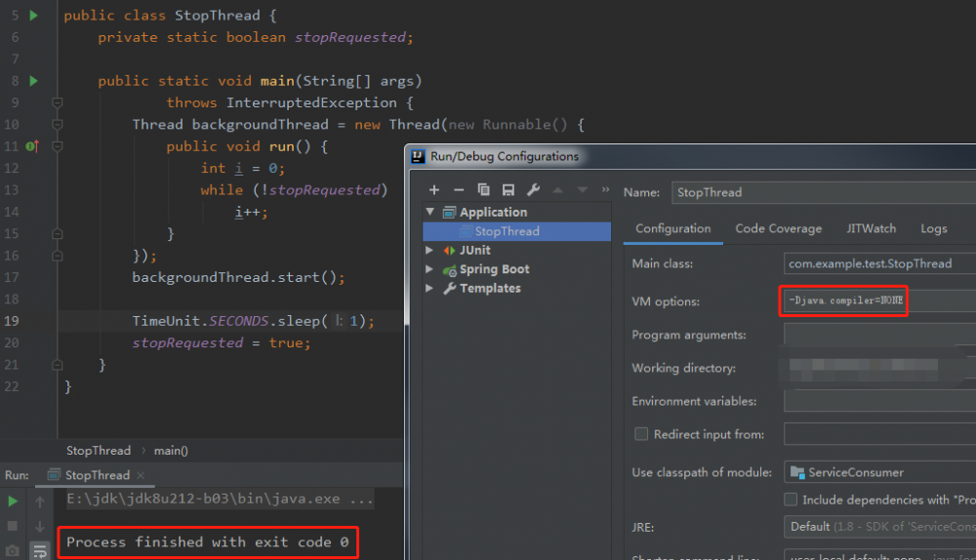The width and height of the screenshot is (976, 560).
Task: Switch to the Configuration tab
Action: [672, 228]
